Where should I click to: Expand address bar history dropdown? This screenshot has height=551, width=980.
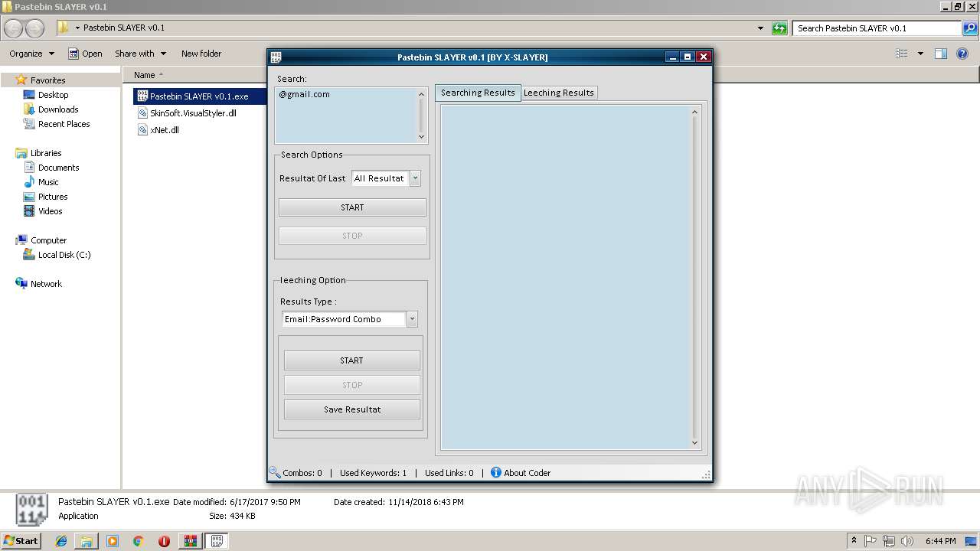760,28
